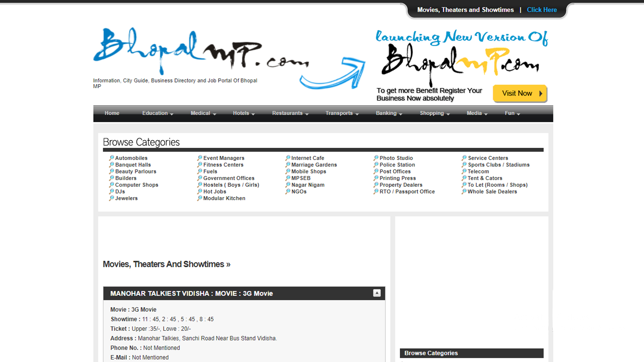This screenshot has width=644, height=362.
Task: Open the Sports Clubs / Stadiums link
Action: pyautogui.click(x=498, y=165)
